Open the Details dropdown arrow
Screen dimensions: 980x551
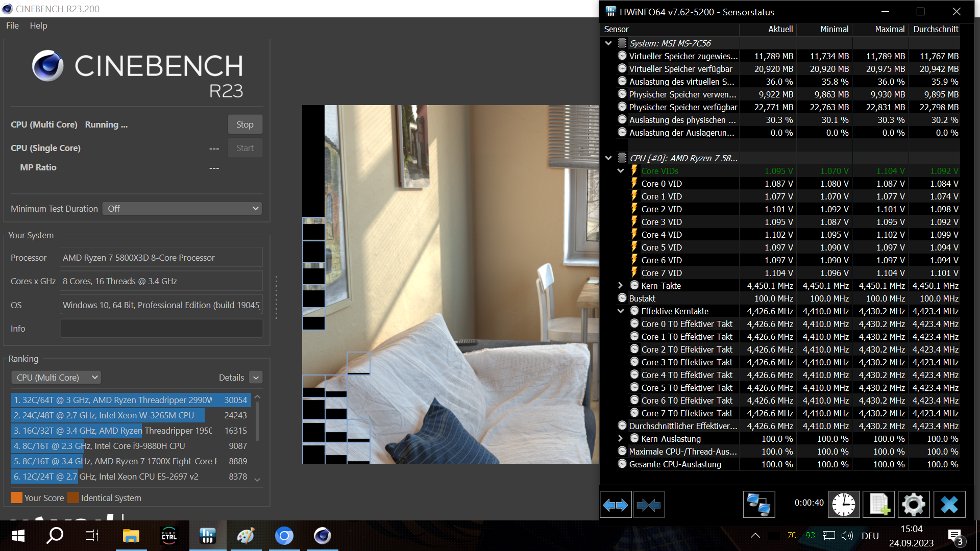click(x=256, y=378)
